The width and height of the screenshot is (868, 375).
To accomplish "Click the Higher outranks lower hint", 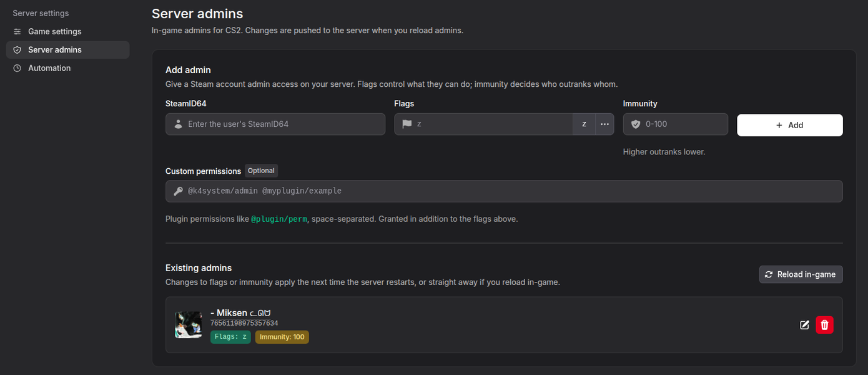I will tap(664, 152).
